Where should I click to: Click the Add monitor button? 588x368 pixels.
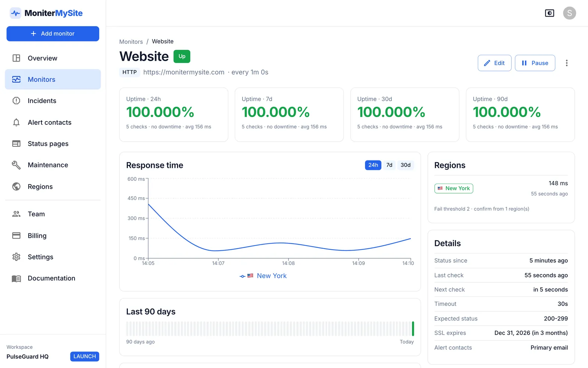pyautogui.click(x=53, y=33)
